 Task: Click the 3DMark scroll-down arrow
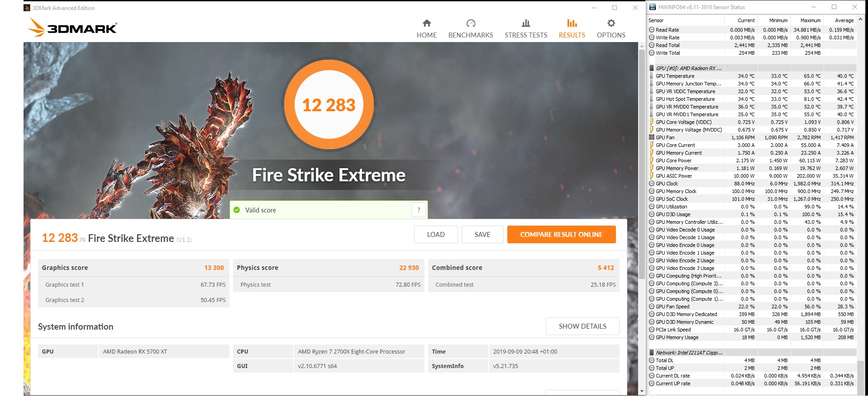coord(641,391)
